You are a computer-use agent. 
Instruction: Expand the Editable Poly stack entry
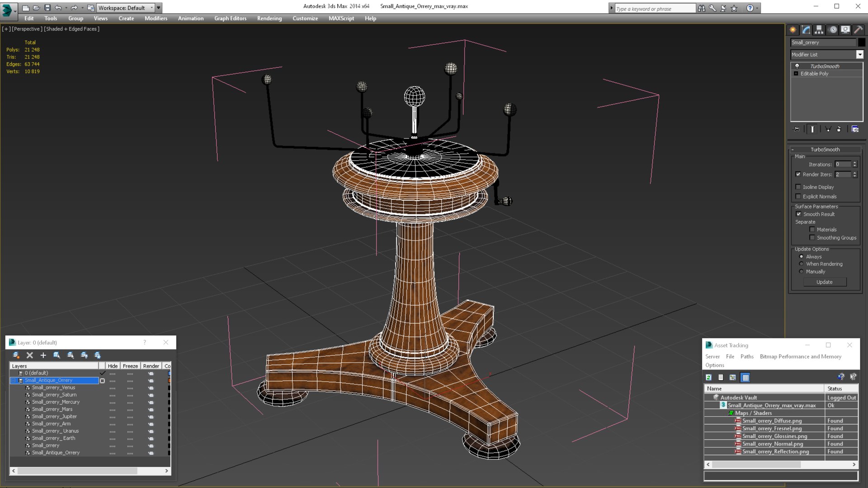click(x=796, y=74)
